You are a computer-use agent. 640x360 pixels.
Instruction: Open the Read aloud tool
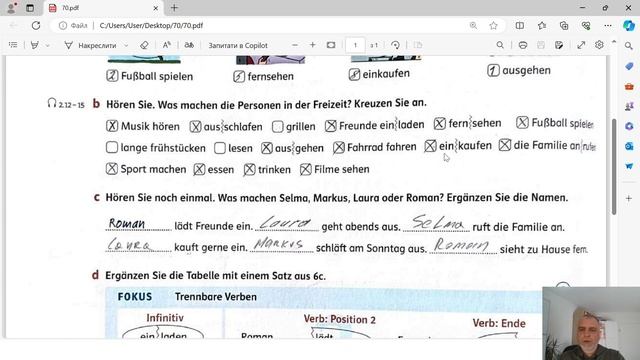click(x=167, y=45)
